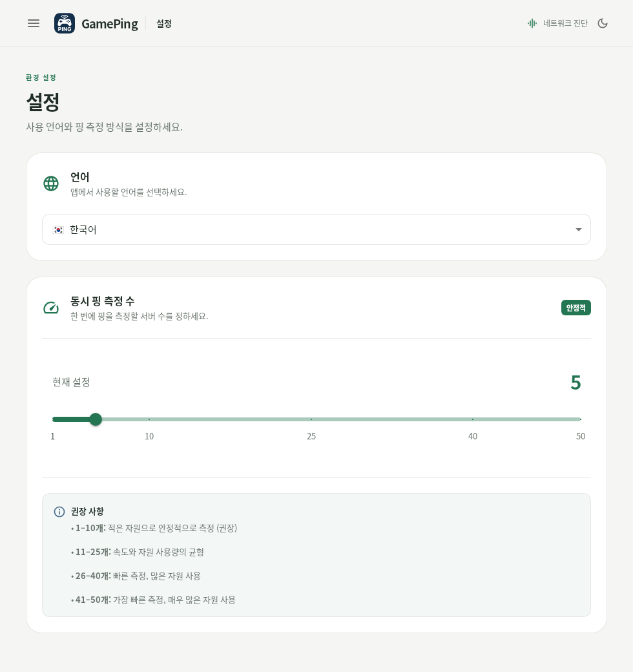The height and width of the screenshot is (672, 633).
Task: Click the GamePing title text
Action: [x=110, y=23]
